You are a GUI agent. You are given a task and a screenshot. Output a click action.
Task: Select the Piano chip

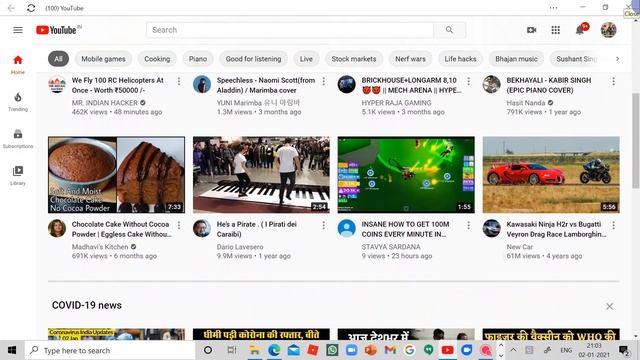pyautogui.click(x=198, y=59)
